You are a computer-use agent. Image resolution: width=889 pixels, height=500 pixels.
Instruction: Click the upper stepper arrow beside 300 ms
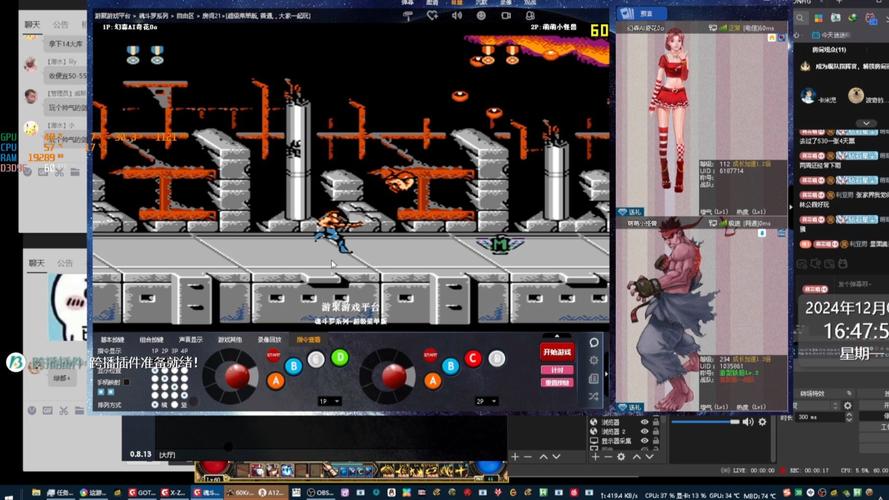(x=849, y=414)
